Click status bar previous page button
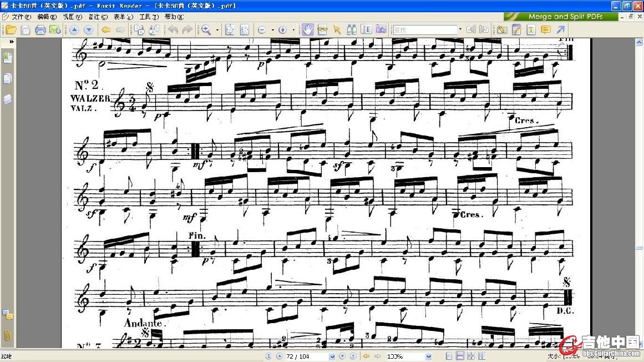The width and height of the screenshot is (644, 362). tap(279, 356)
